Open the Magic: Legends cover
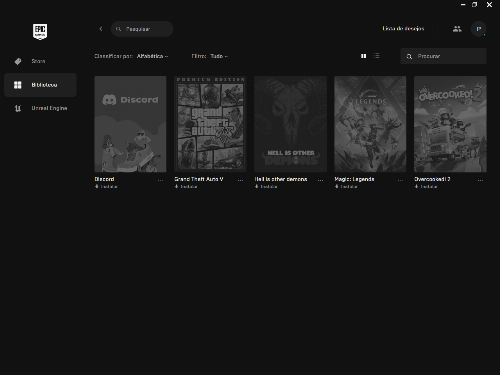This screenshot has width=500, height=375. tap(370, 124)
